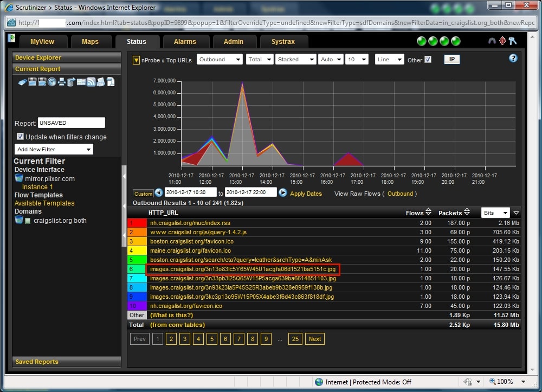Click the green color swatch for row 6
The height and width of the screenshot is (392, 542).
(x=137, y=269)
